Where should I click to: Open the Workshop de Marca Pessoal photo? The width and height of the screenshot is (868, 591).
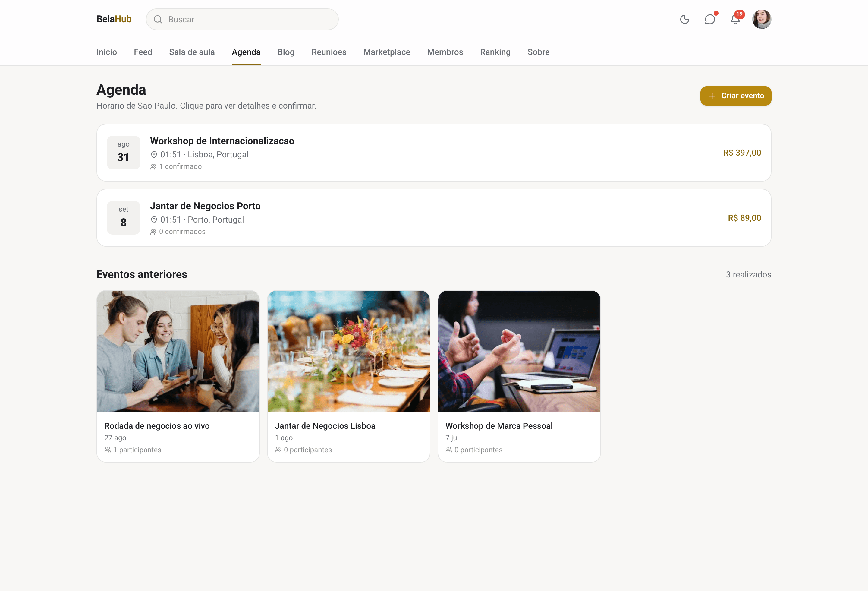pos(519,352)
